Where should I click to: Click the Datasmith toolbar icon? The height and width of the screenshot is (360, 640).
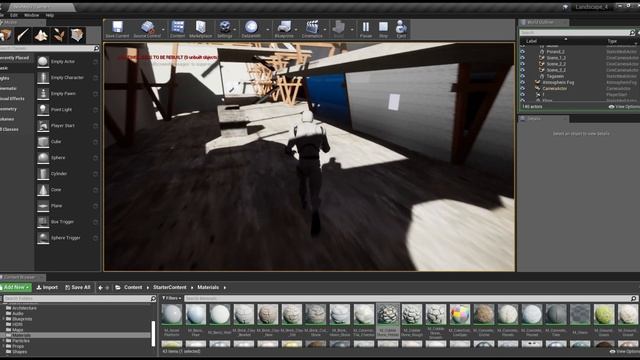click(x=251, y=27)
